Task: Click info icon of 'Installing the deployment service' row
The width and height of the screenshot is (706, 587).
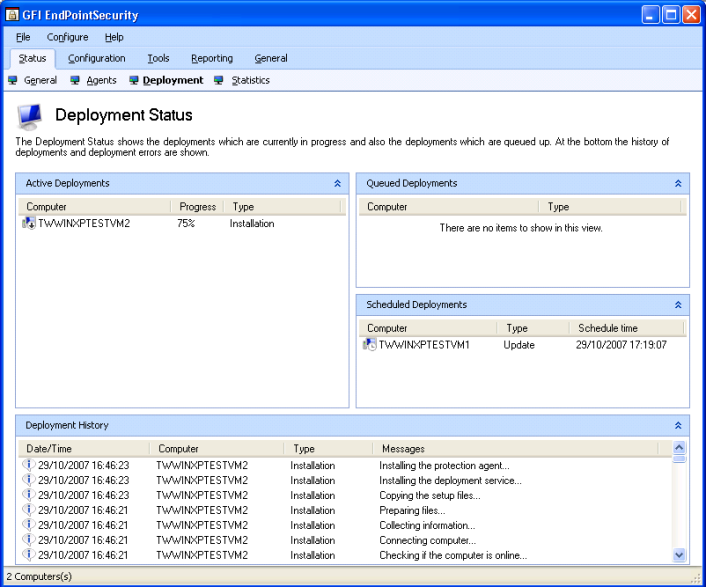Action: (28, 480)
